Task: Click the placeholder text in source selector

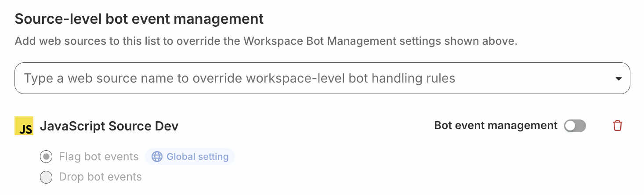Action: (239, 79)
